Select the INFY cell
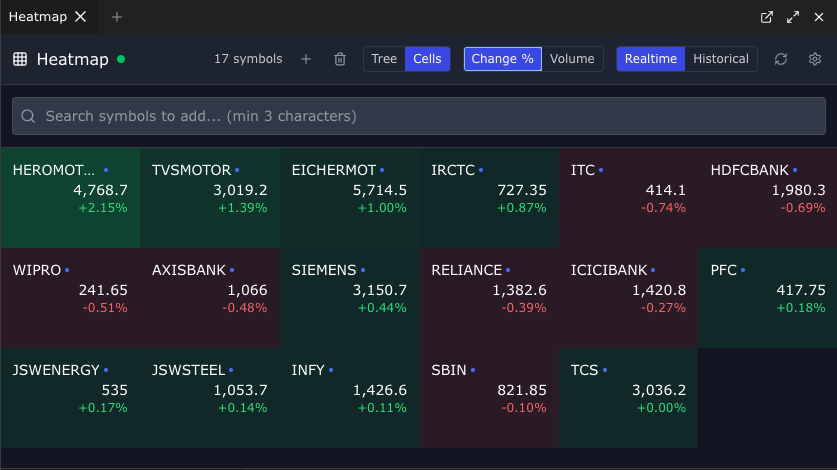Image resolution: width=837 pixels, height=470 pixels. pyautogui.click(x=349, y=398)
